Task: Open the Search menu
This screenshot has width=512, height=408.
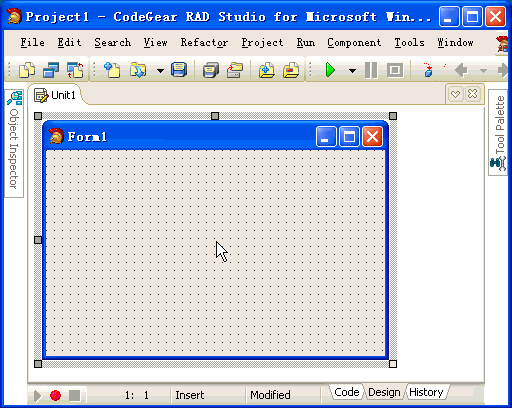Action: pyautogui.click(x=113, y=43)
